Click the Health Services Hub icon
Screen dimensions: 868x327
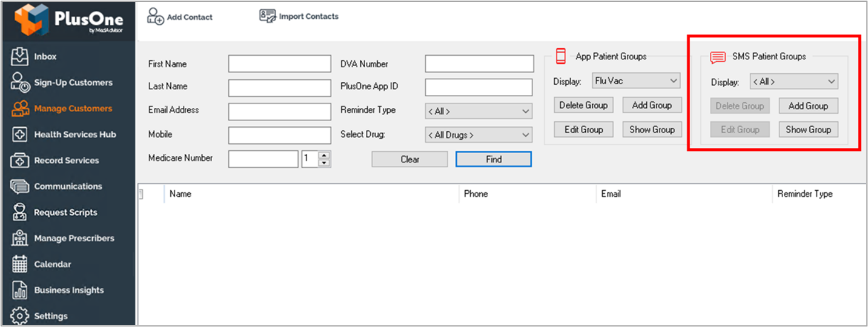point(20,134)
